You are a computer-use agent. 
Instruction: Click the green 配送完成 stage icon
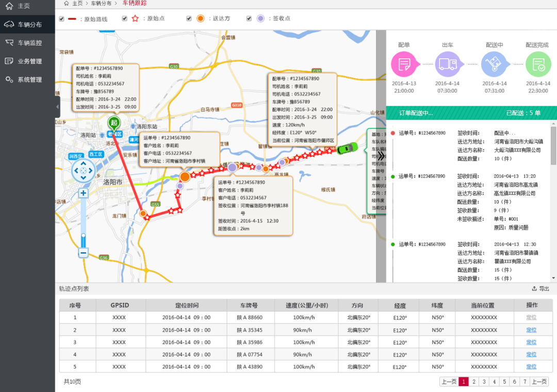pyautogui.click(x=538, y=64)
